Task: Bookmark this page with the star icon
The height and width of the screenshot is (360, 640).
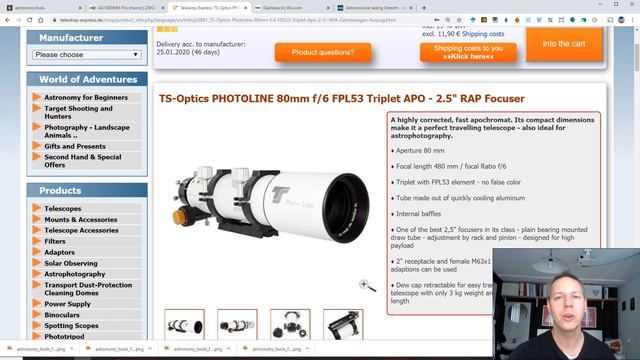Action: coord(459,20)
